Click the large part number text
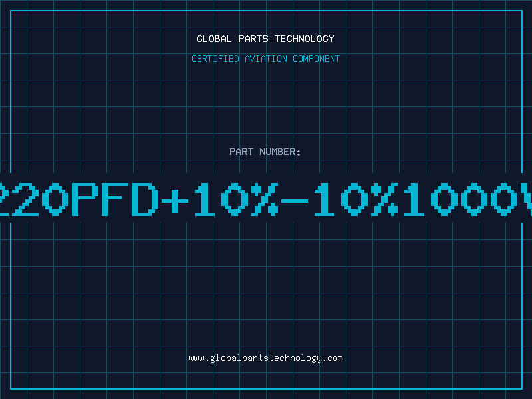The height and width of the screenshot is (399, 532). coord(266,199)
